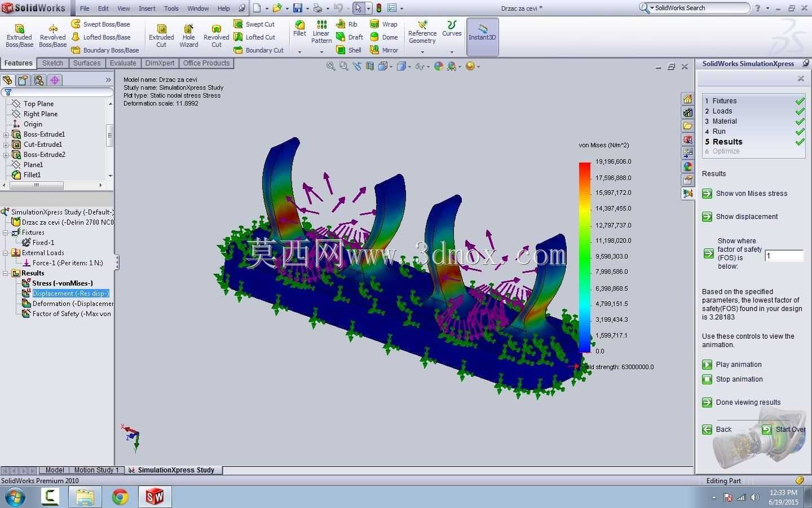This screenshot has width=812, height=508.
Task: Click Show von Mises stress
Action: pos(744,194)
